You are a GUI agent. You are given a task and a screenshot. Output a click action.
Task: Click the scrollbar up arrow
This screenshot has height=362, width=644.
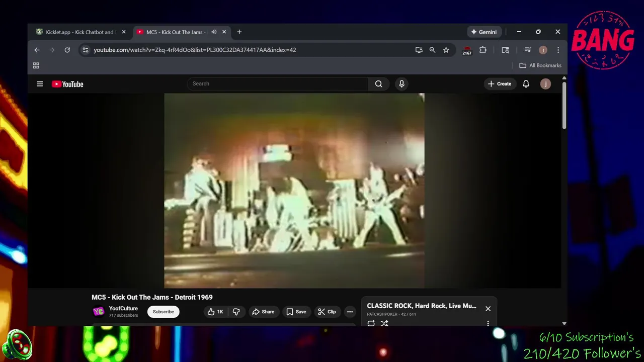564,78
